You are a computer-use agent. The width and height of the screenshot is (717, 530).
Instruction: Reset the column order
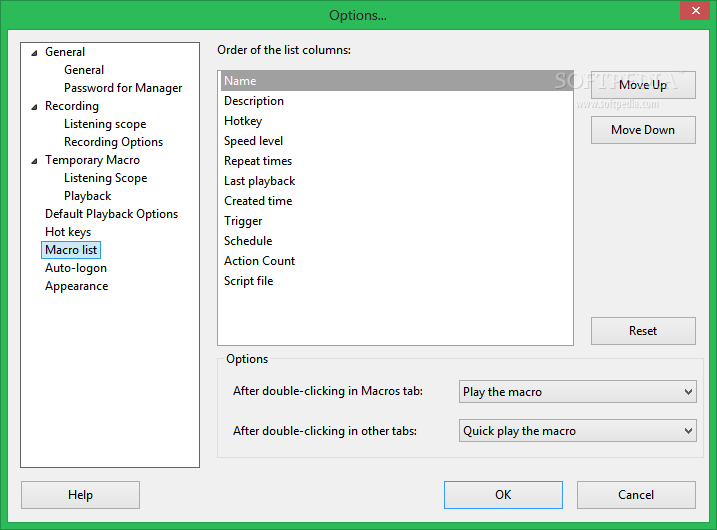click(x=643, y=331)
